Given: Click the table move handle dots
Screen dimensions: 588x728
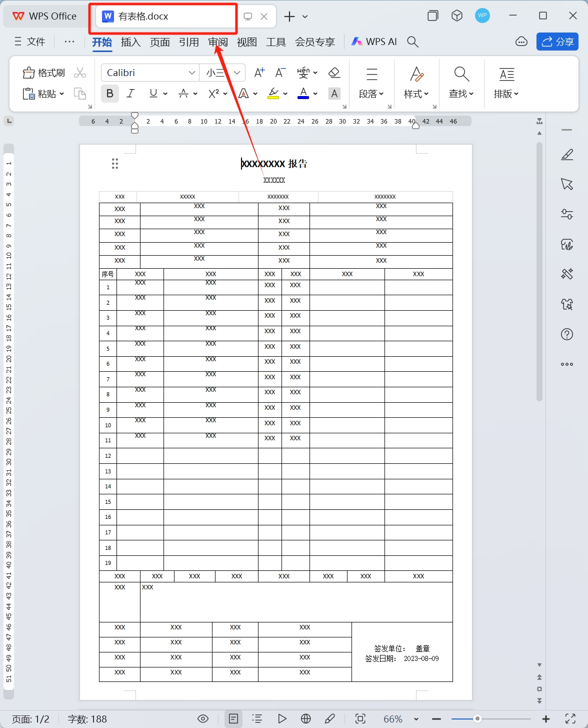Looking at the screenshot, I should (115, 164).
